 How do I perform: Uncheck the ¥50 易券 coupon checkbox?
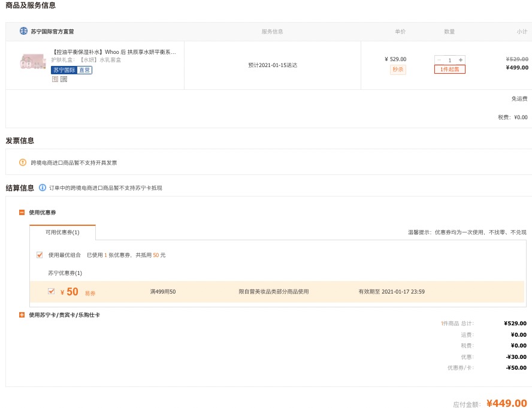click(52, 291)
